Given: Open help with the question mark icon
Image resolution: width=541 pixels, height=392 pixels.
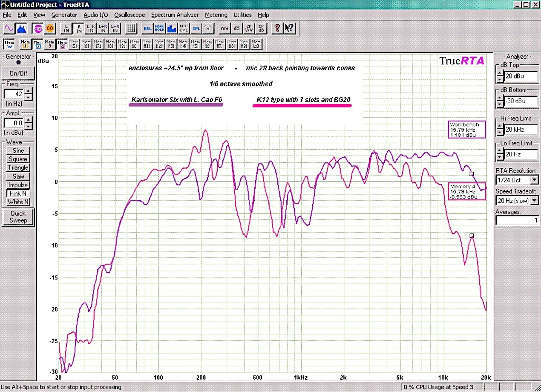Looking at the screenshot, I should click(277, 29).
